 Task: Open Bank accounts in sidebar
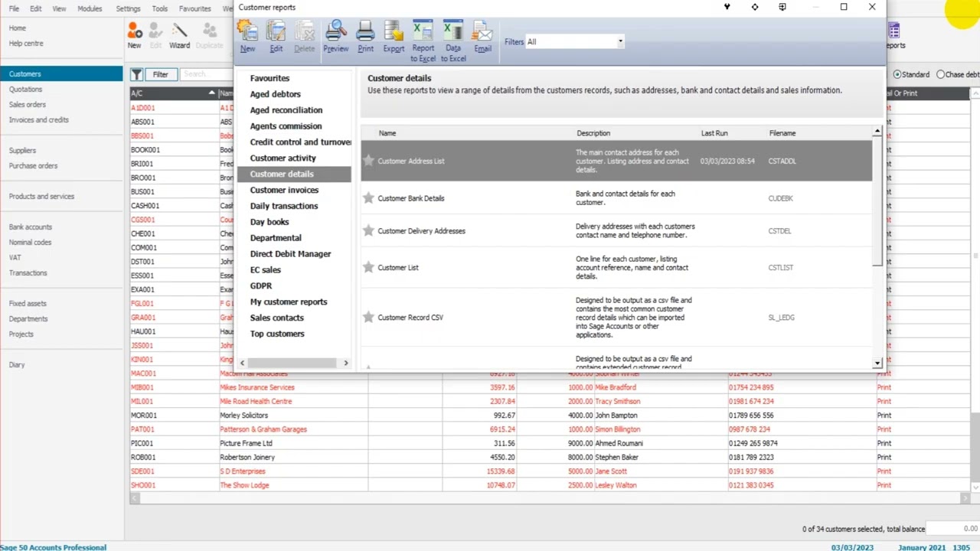tap(31, 227)
